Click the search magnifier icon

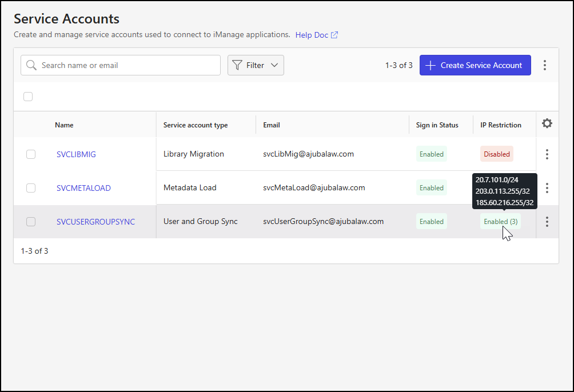pos(31,65)
